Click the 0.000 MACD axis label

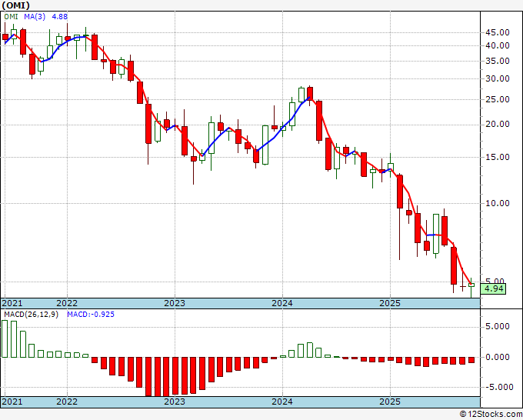coord(498,357)
